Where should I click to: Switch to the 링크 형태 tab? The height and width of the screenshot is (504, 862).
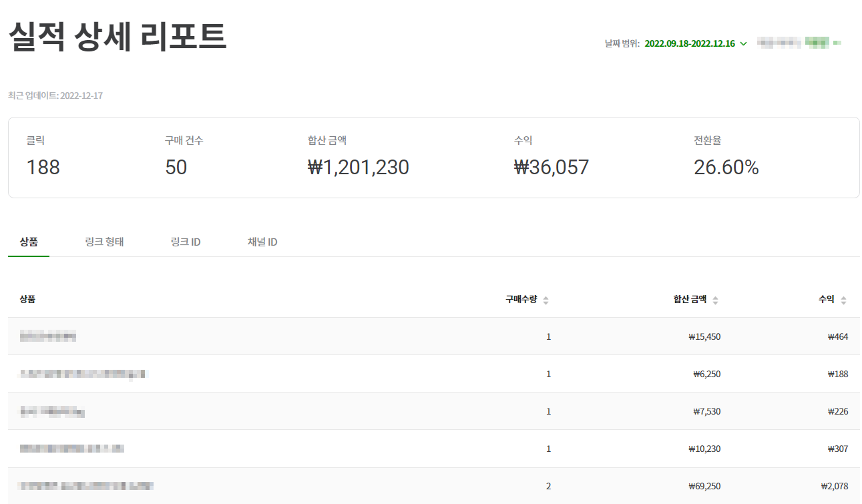(x=103, y=242)
